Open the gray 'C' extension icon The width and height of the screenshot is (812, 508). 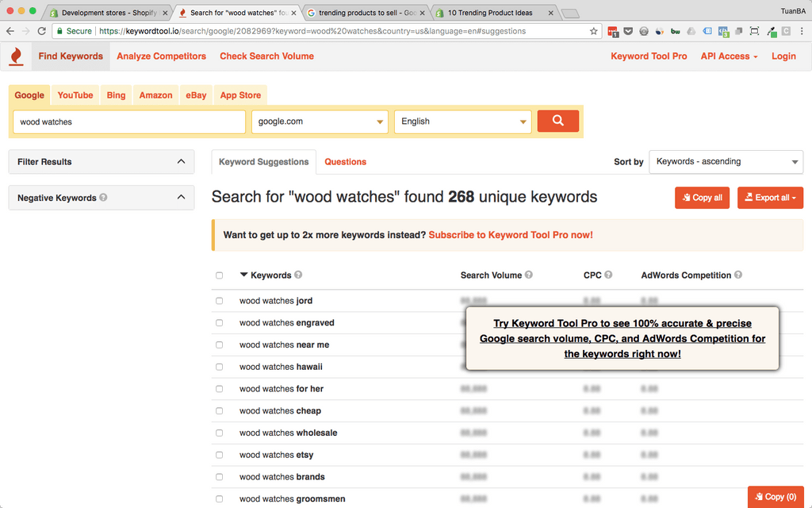pos(786,31)
